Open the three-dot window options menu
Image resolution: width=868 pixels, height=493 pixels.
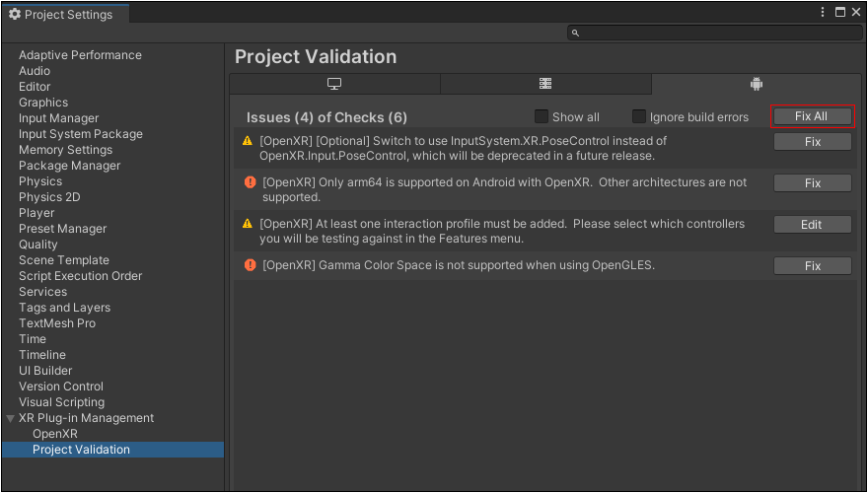click(823, 12)
